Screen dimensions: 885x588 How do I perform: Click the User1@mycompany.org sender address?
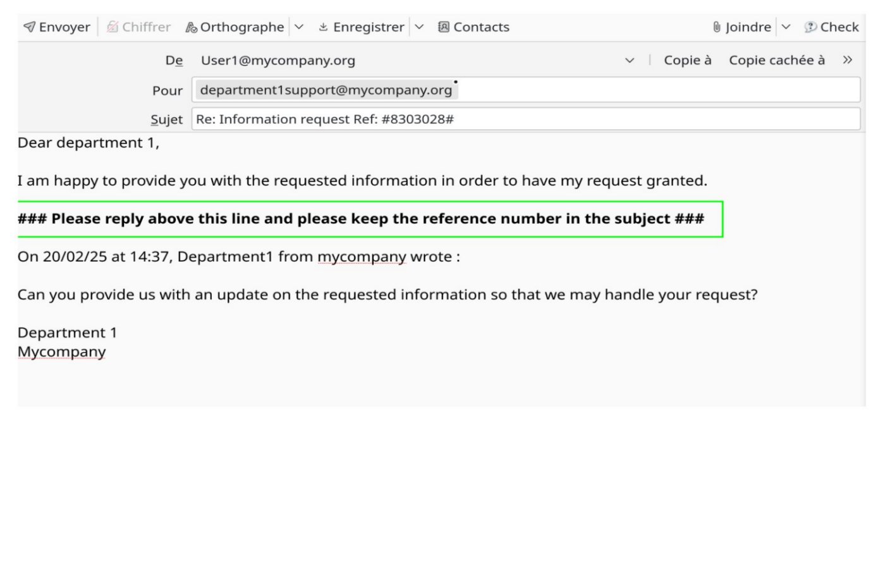point(278,60)
